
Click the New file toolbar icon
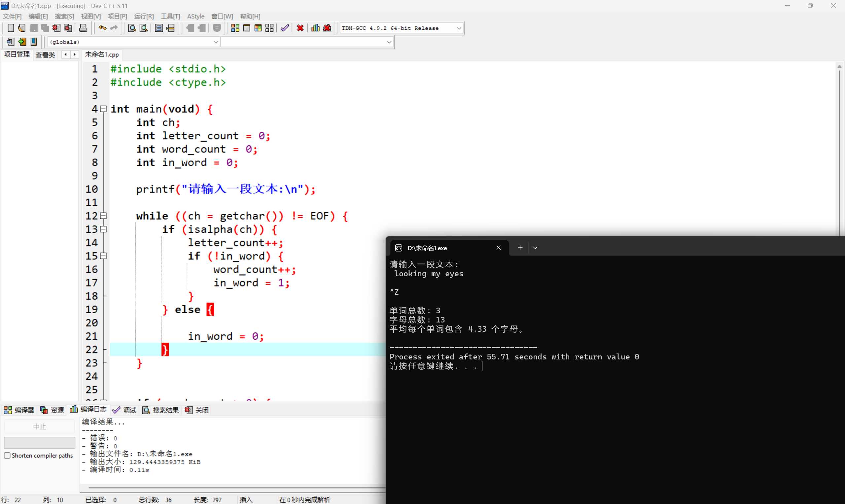11,28
